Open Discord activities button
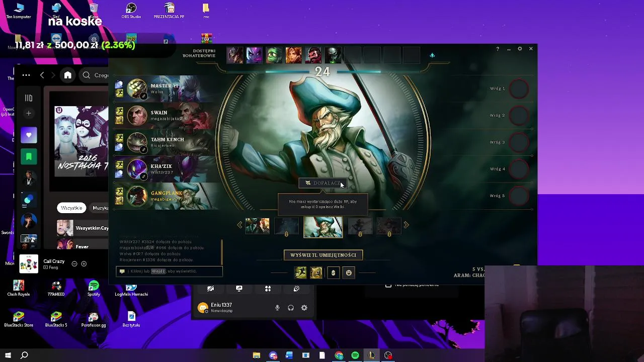This screenshot has width=644, height=362. point(268,289)
